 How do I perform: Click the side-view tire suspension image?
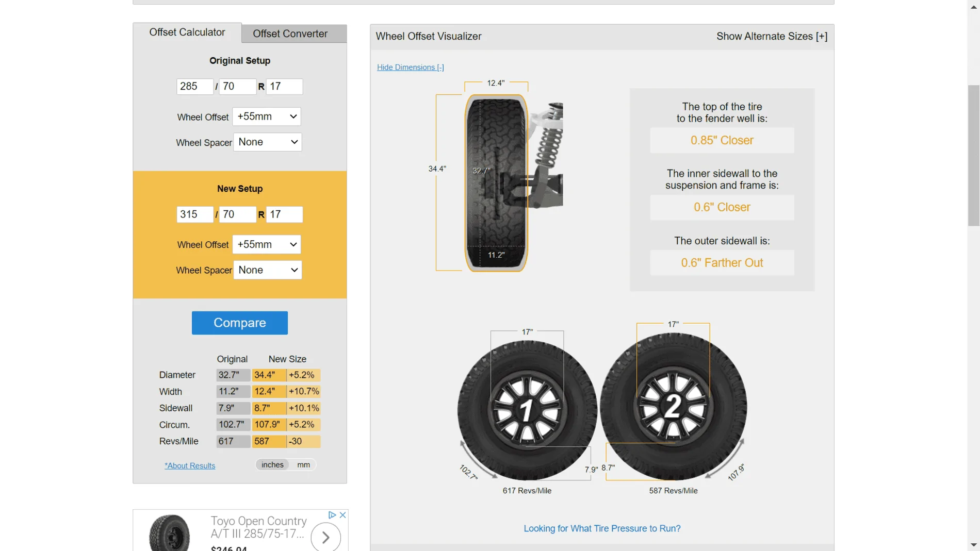513,183
